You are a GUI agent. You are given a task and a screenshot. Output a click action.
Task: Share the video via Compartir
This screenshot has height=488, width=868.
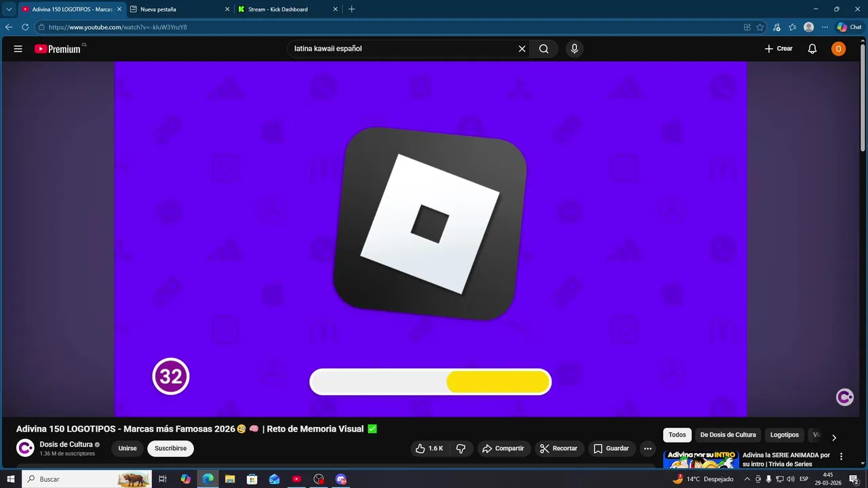[502, 449]
